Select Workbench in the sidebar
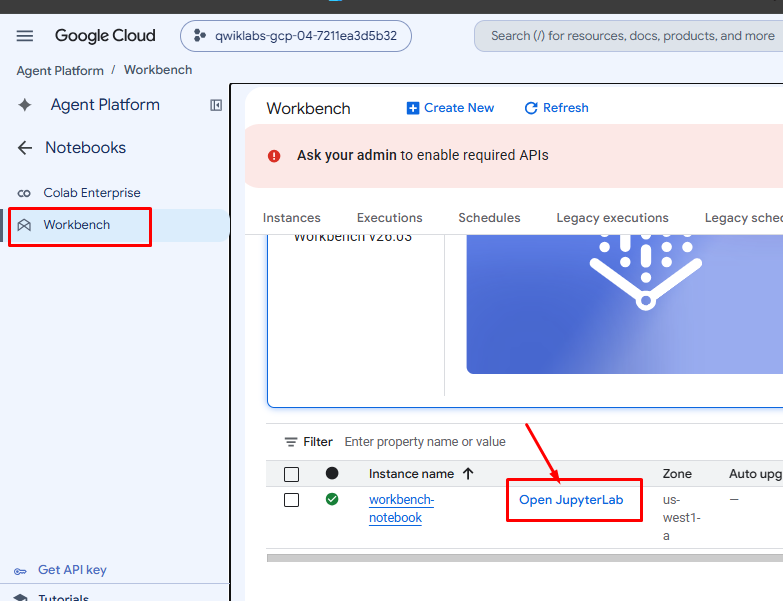Image resolution: width=783 pixels, height=601 pixels. point(115,225)
